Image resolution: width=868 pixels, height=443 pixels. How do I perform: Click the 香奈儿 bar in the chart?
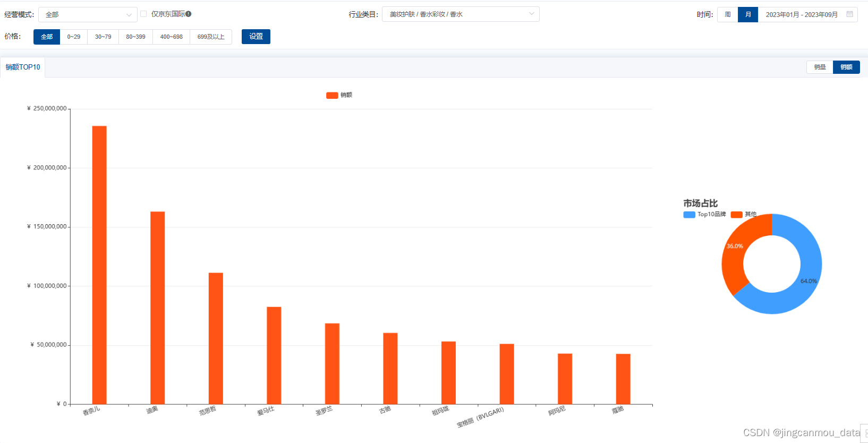tap(99, 265)
